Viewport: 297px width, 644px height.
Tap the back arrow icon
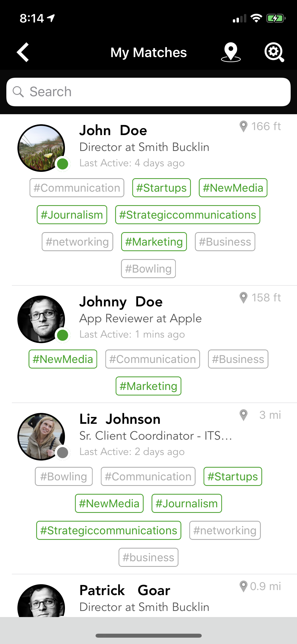click(23, 52)
